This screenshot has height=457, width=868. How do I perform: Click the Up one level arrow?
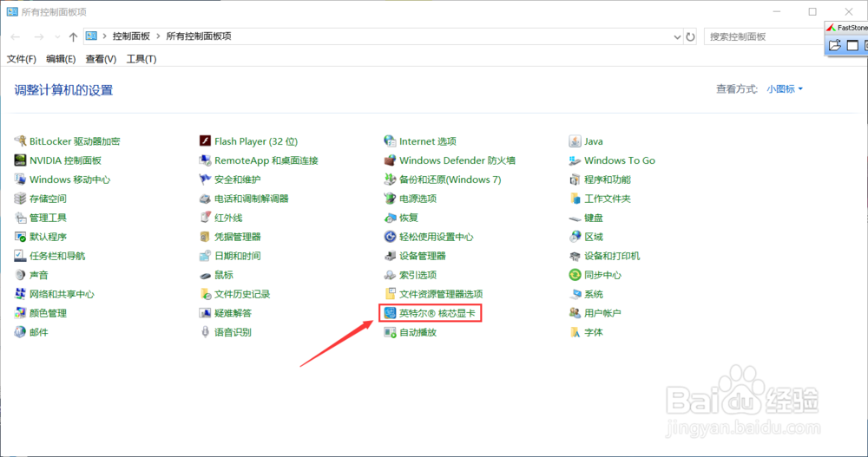(73, 37)
